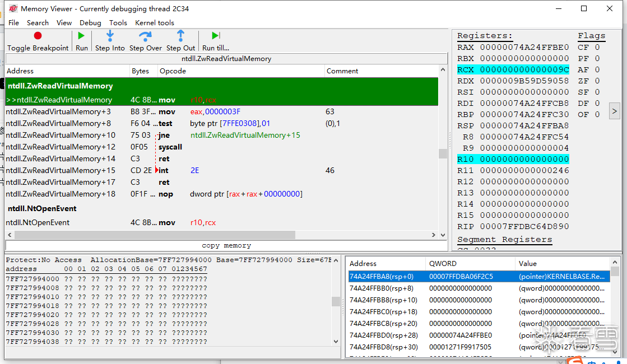Open the File menu
This screenshot has width=627, height=364.
click(x=13, y=23)
